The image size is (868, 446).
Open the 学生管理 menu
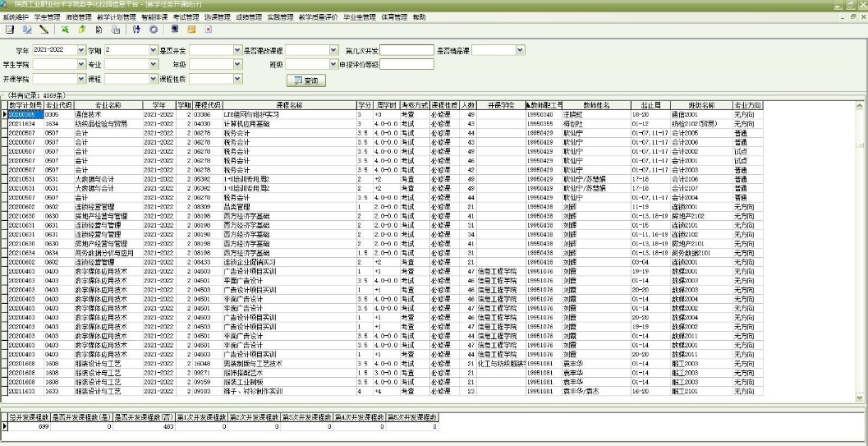47,16
